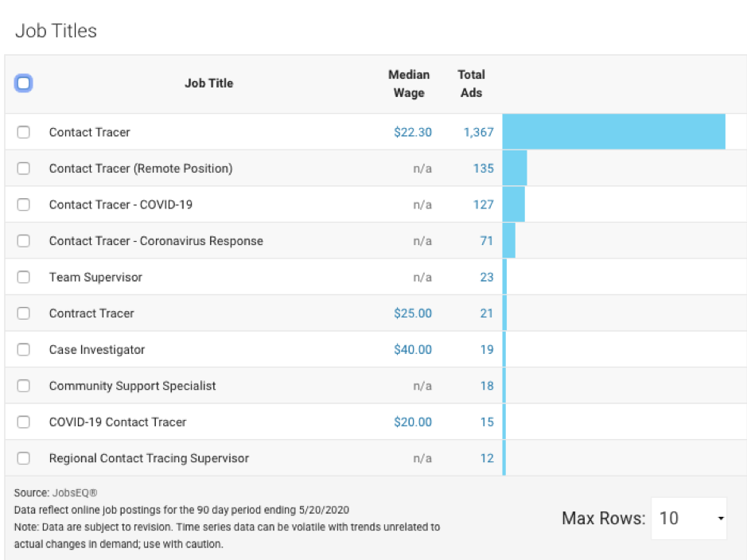Sort by Total Ads column header
The width and height of the screenshot is (747, 560).
471,84
